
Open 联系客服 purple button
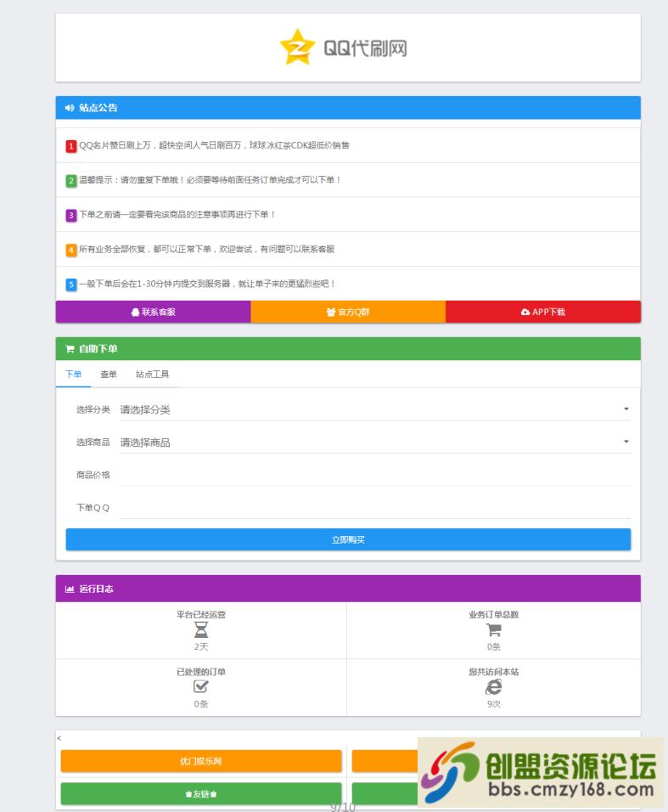(x=153, y=312)
